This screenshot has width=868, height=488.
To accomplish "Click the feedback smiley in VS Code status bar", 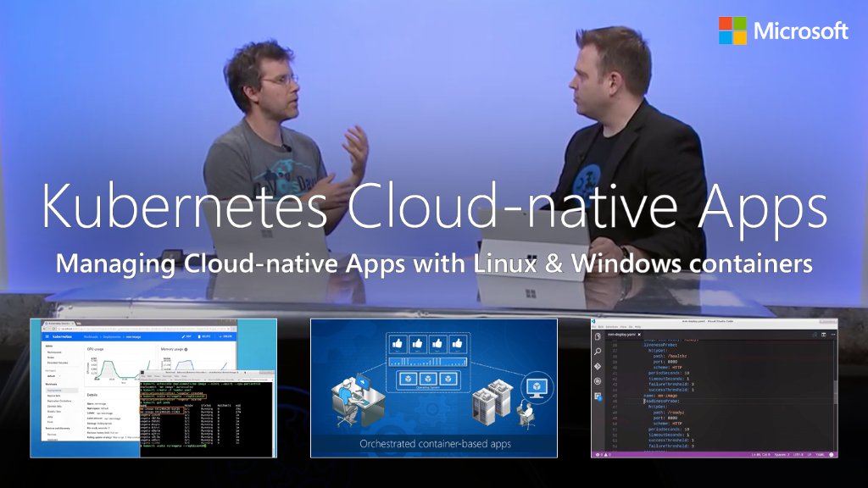I will coord(831,455).
